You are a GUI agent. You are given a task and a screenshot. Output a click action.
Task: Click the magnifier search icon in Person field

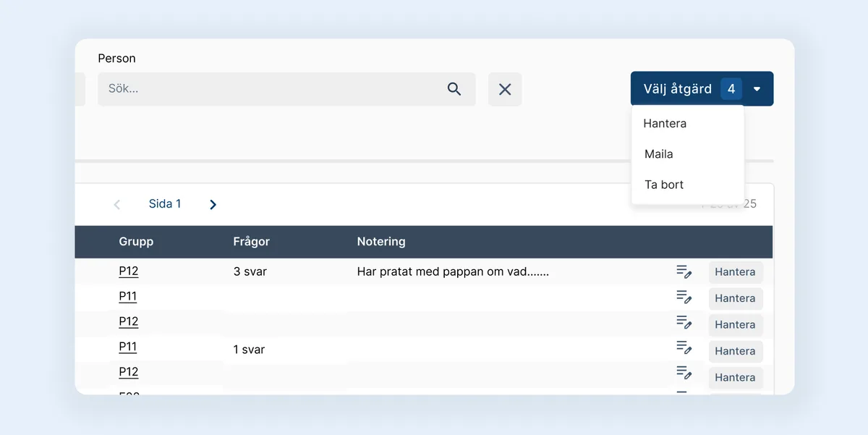pyautogui.click(x=454, y=89)
